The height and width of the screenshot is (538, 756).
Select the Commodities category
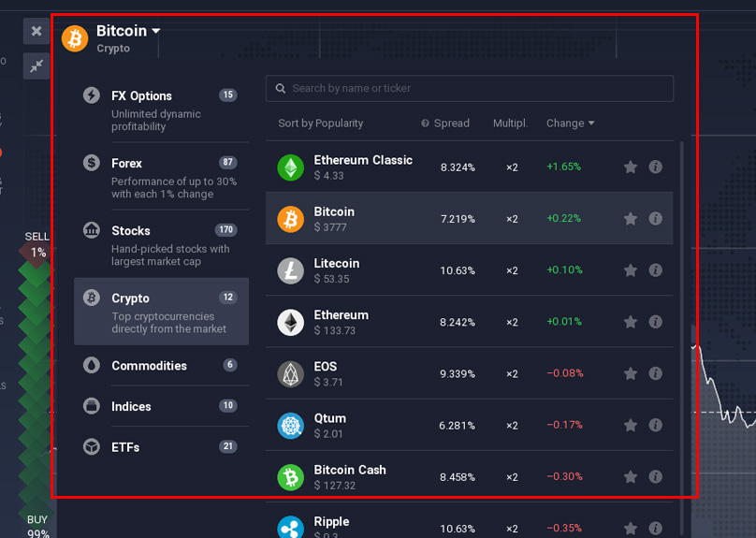click(161, 366)
